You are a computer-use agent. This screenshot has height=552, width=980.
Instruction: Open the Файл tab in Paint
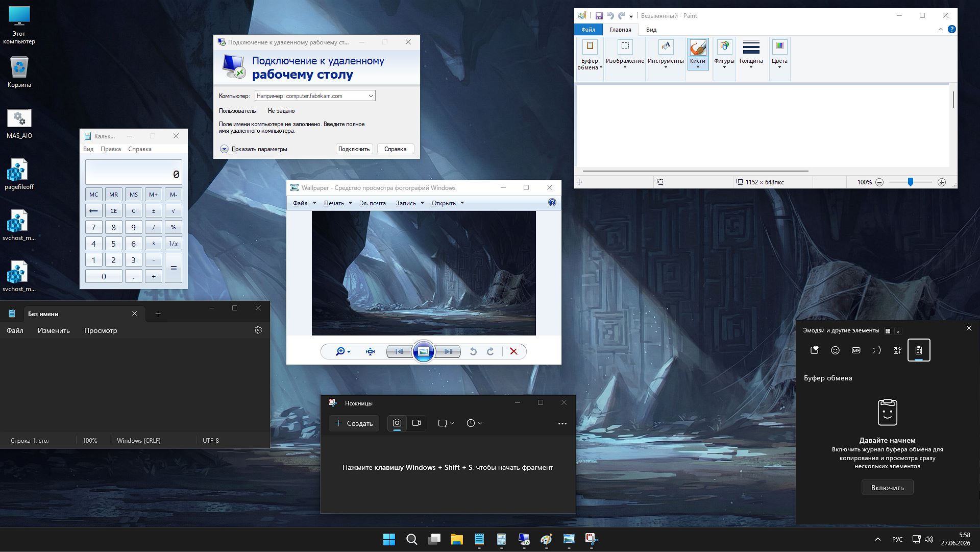[588, 30]
